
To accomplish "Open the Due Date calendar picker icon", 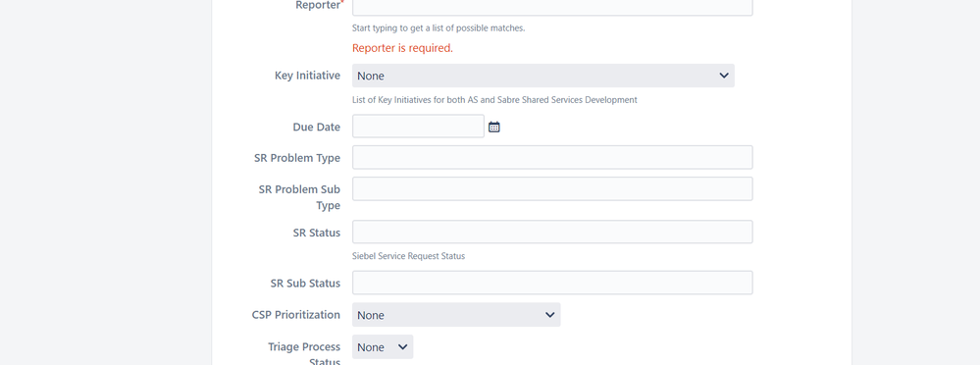I will point(493,127).
